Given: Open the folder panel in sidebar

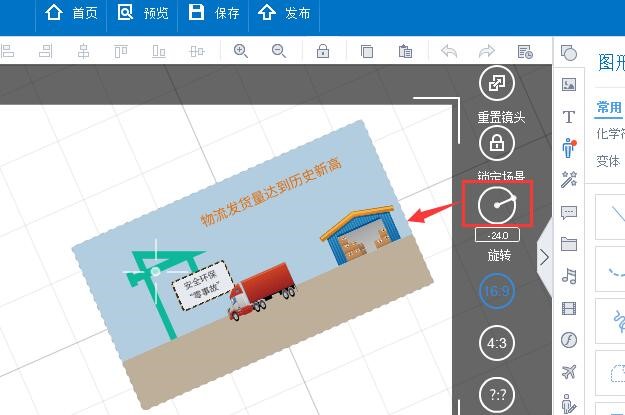Looking at the screenshot, I should 569,244.
